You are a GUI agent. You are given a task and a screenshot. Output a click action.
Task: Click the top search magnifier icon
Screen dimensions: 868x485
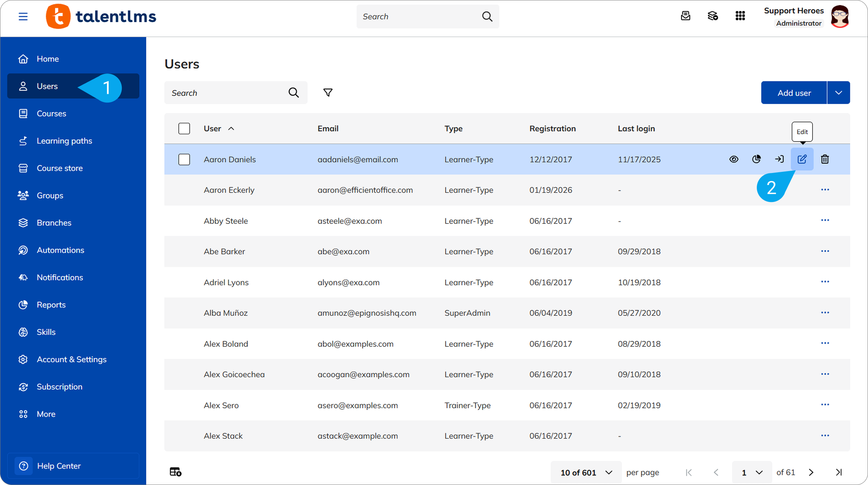coord(487,17)
